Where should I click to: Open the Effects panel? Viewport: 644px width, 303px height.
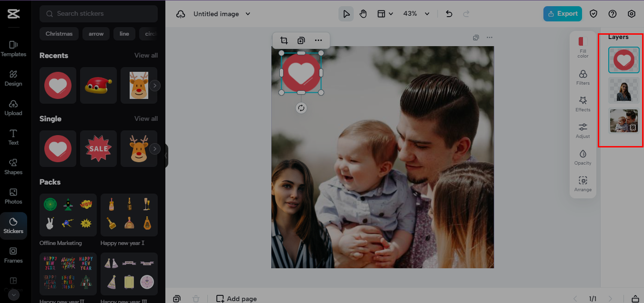coord(583,104)
